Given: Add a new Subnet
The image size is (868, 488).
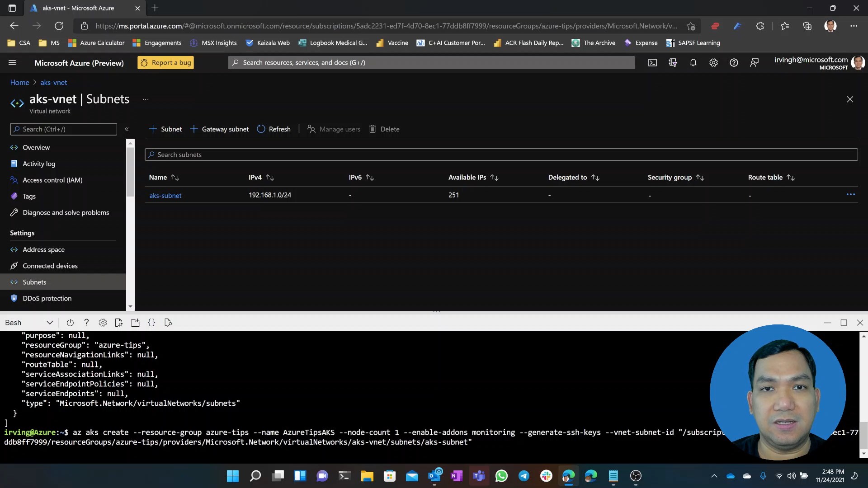Looking at the screenshot, I should tap(165, 129).
